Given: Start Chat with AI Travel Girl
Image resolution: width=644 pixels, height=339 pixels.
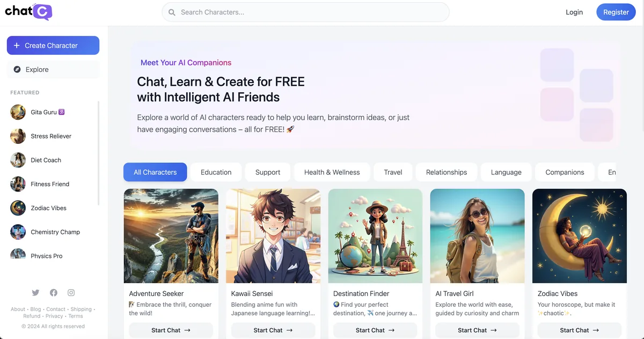Looking at the screenshot, I should pyautogui.click(x=478, y=330).
